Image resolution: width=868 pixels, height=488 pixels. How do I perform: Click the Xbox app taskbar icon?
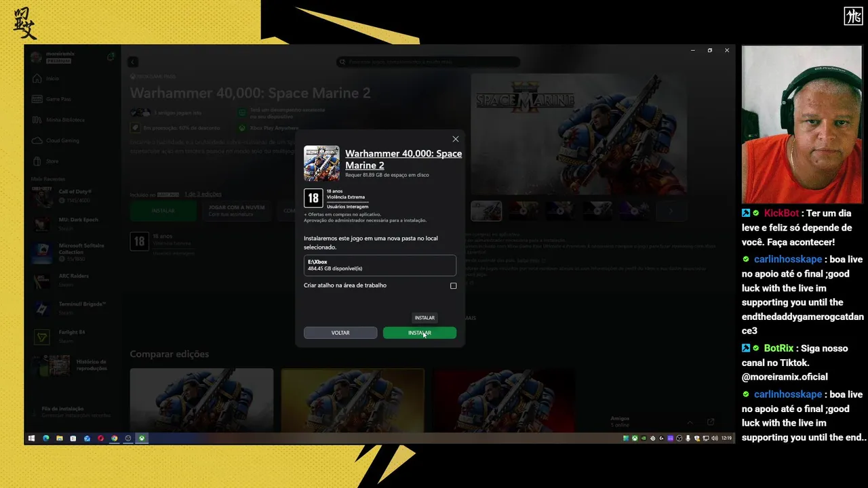coord(142,439)
